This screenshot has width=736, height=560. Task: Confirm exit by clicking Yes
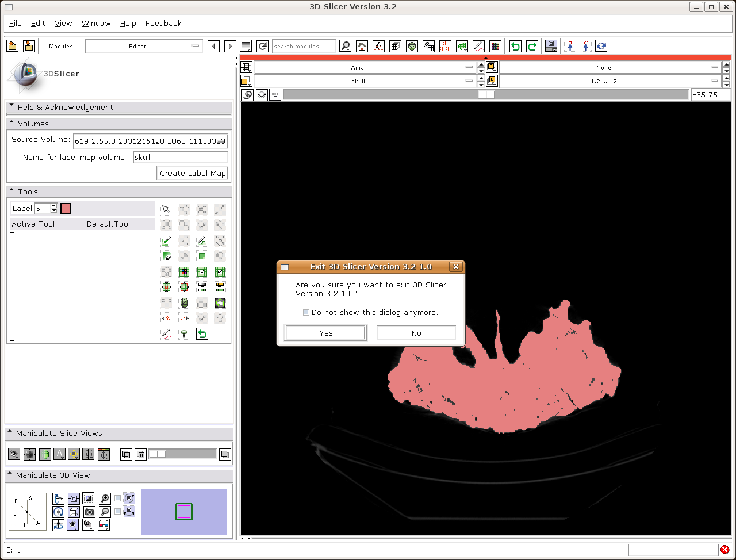click(326, 333)
